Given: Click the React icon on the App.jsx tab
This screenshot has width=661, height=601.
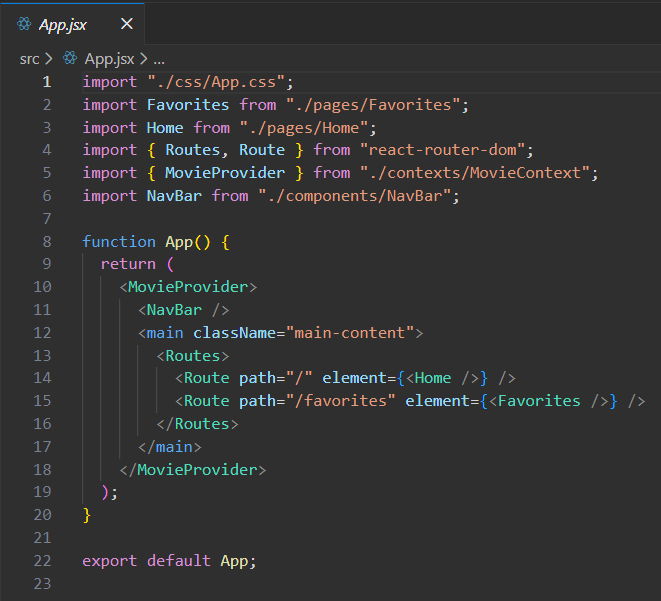Looking at the screenshot, I should pyautogui.click(x=24, y=23).
